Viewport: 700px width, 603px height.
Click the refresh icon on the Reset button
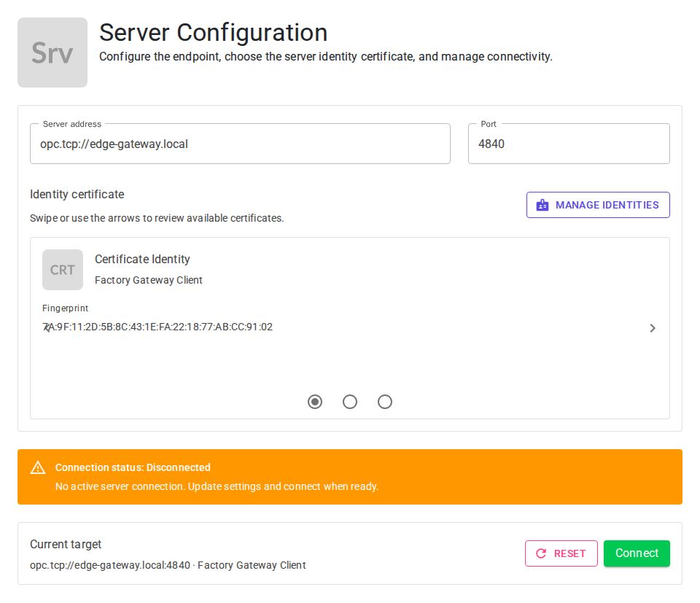coord(541,553)
